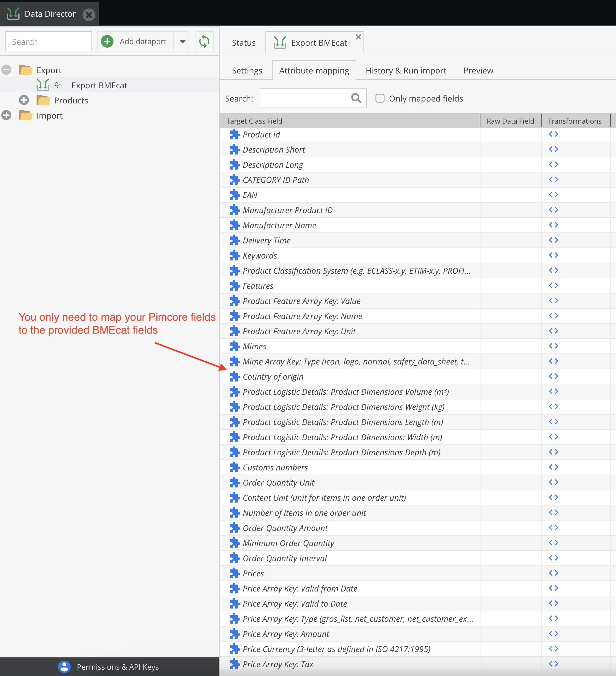Viewport: 616px width, 676px height.
Task: Switch to the Preview tab
Action: 478,70
